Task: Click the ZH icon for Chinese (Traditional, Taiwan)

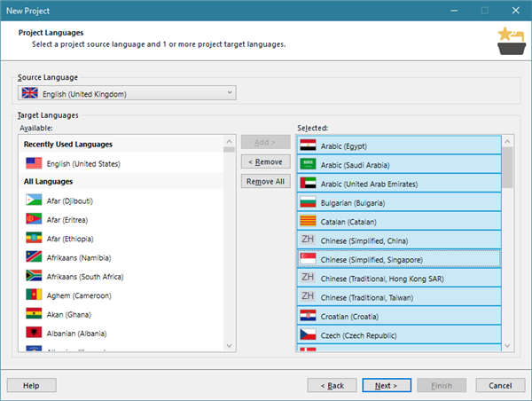Action: coord(309,296)
